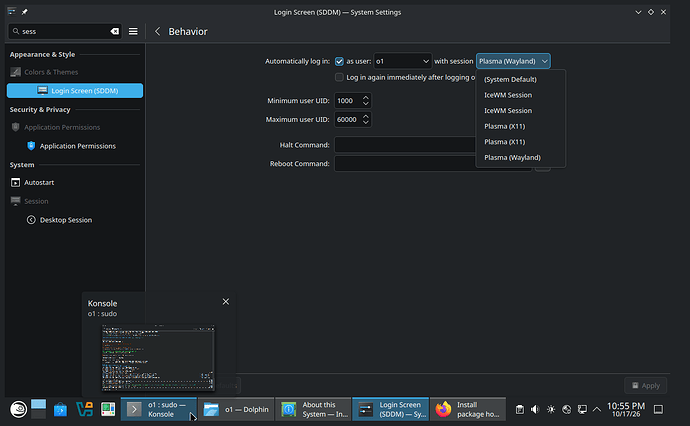Open the 'as user' o1 dropdown
This screenshot has height=426, width=690.
pyautogui.click(x=402, y=61)
